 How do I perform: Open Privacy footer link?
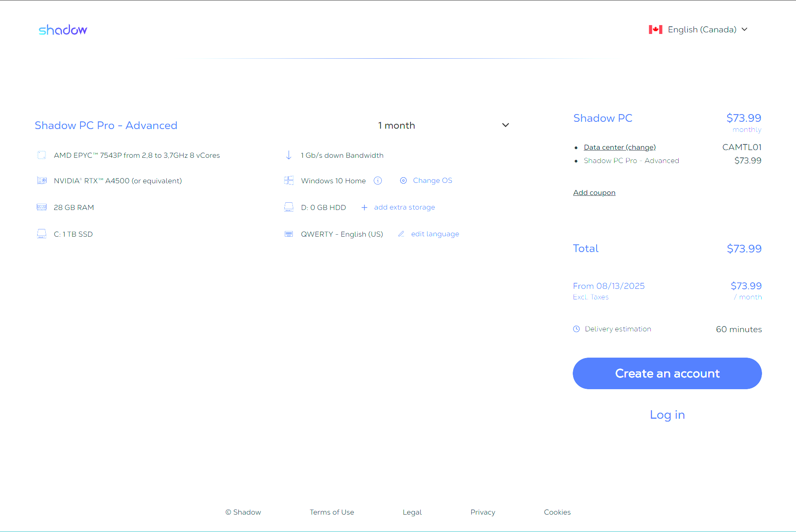(x=483, y=512)
